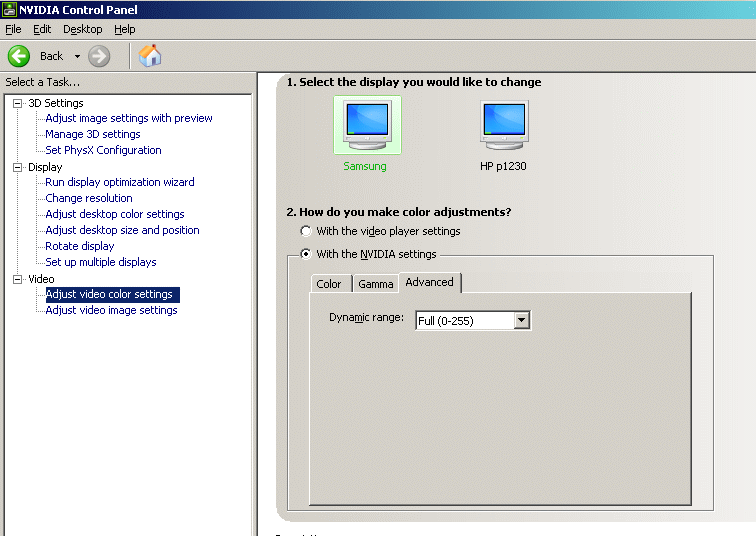This screenshot has width=756, height=536.
Task: Open the Help menu
Action: point(124,29)
